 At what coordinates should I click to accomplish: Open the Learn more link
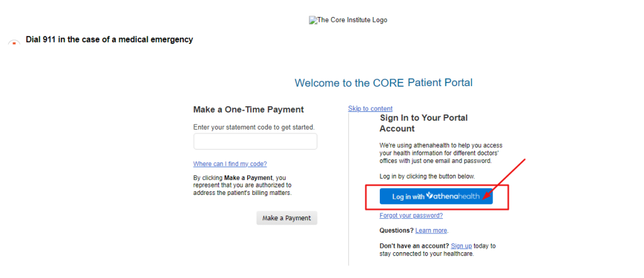coord(431,230)
